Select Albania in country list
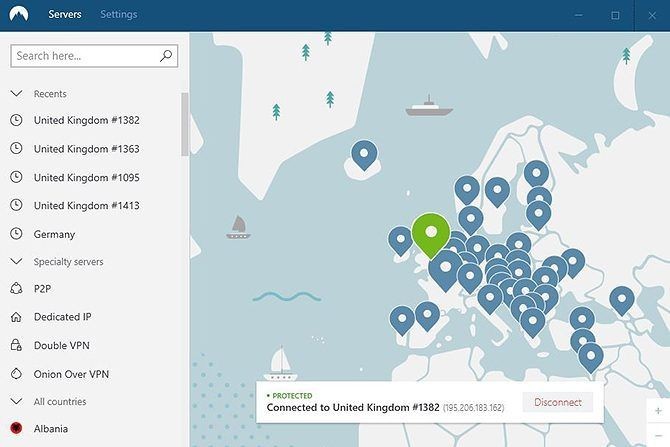 tap(51, 429)
